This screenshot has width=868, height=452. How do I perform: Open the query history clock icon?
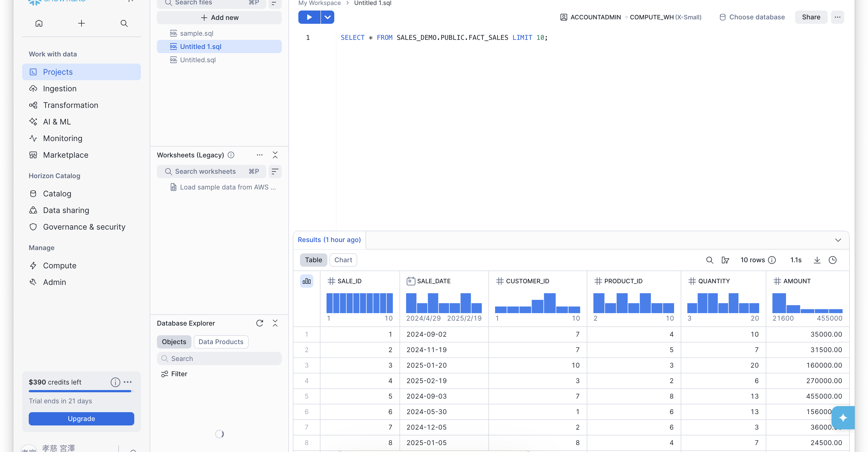833,260
